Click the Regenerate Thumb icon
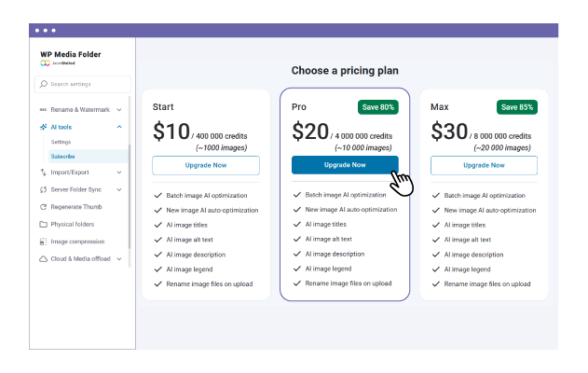This screenshot has height=373, width=588. [43, 207]
